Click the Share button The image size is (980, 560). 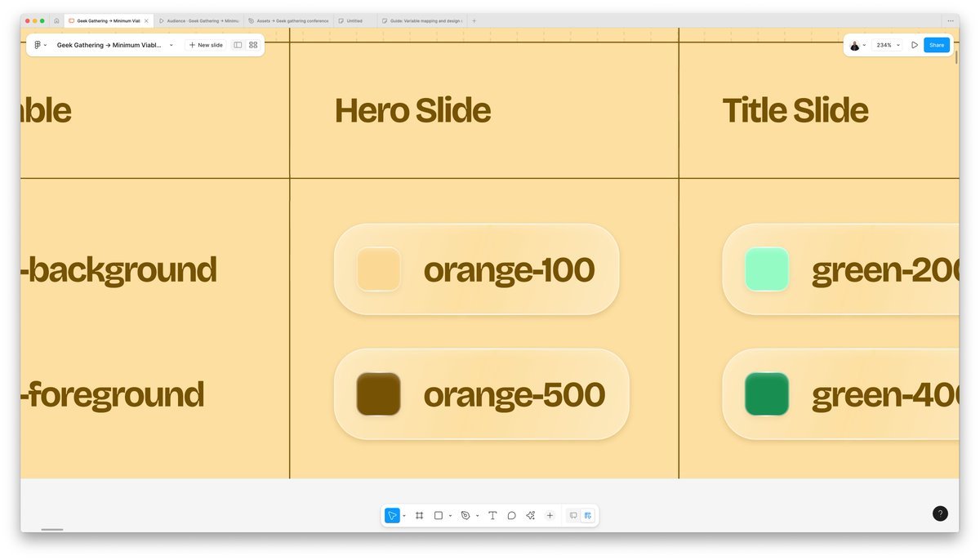pos(936,45)
